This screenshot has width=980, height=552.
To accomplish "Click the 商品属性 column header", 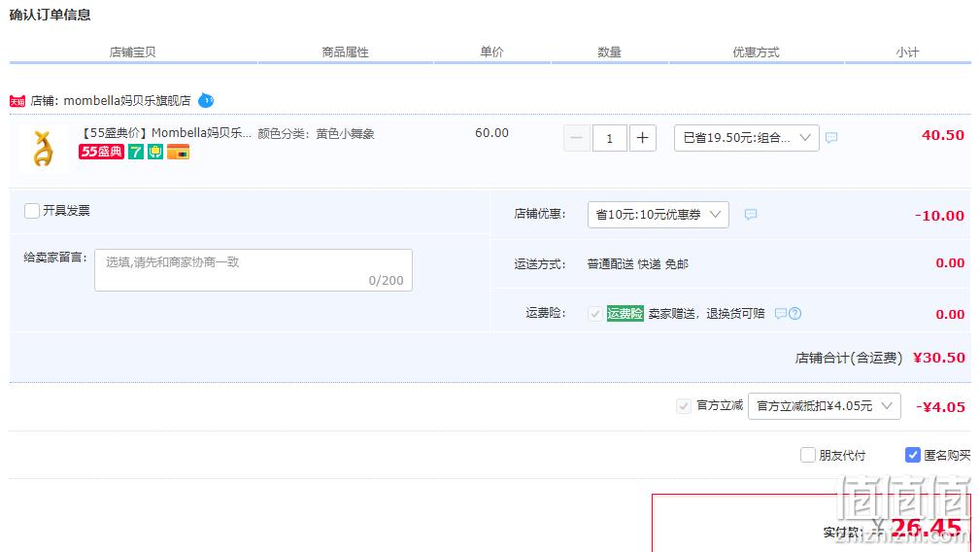I will pos(345,52).
